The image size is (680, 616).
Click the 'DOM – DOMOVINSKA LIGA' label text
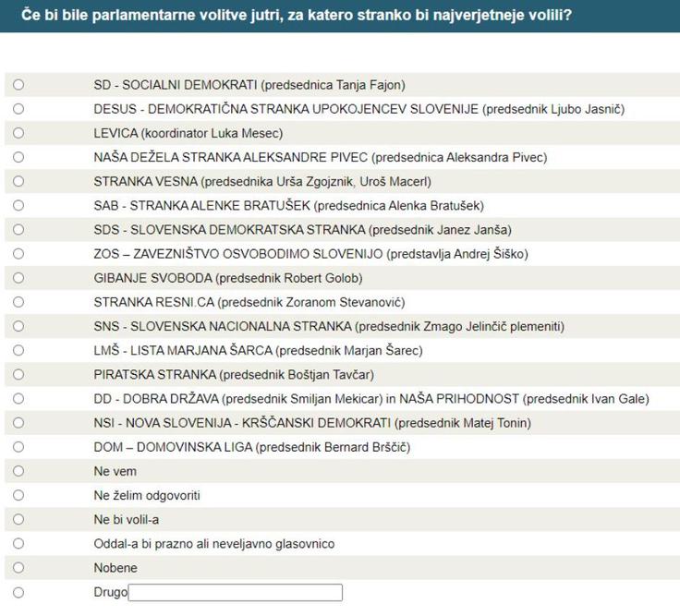[173, 447]
